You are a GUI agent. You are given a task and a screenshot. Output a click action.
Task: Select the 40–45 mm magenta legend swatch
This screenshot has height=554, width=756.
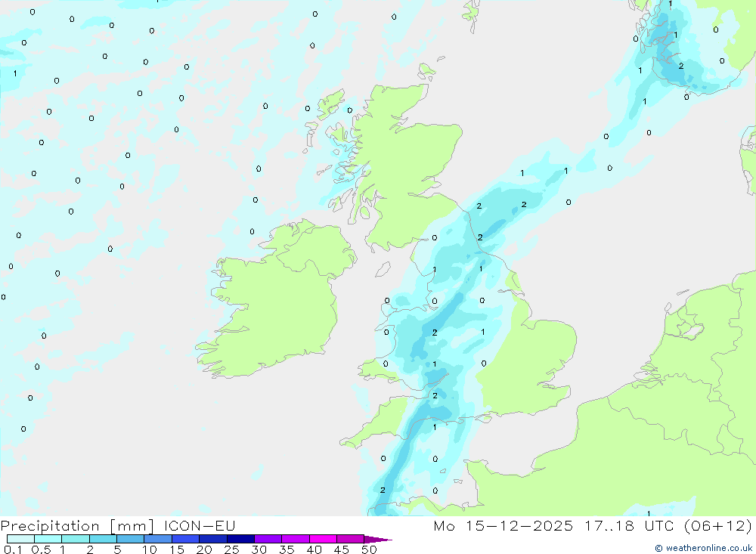(x=323, y=539)
